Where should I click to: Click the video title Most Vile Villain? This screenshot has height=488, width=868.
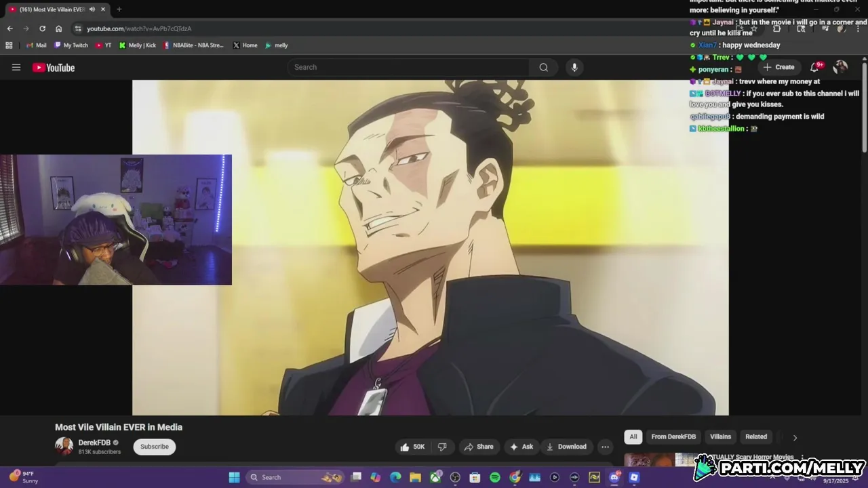[119, 427]
